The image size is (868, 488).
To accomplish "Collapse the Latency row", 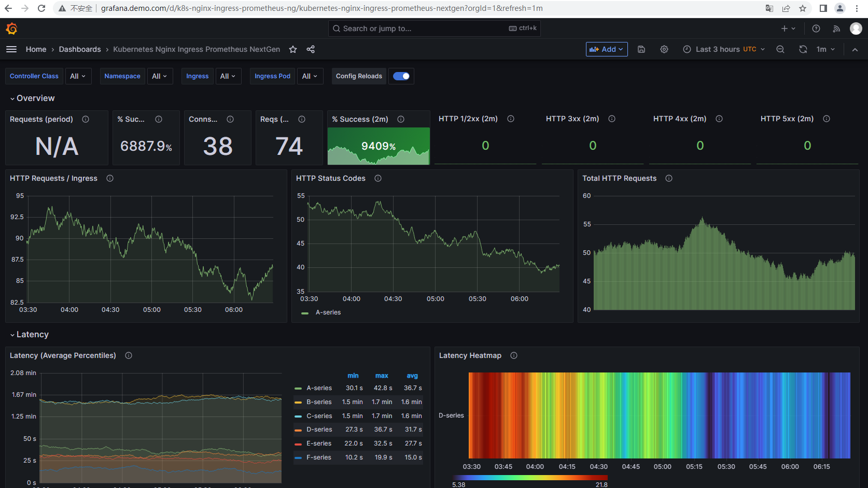I will pyautogui.click(x=29, y=335).
